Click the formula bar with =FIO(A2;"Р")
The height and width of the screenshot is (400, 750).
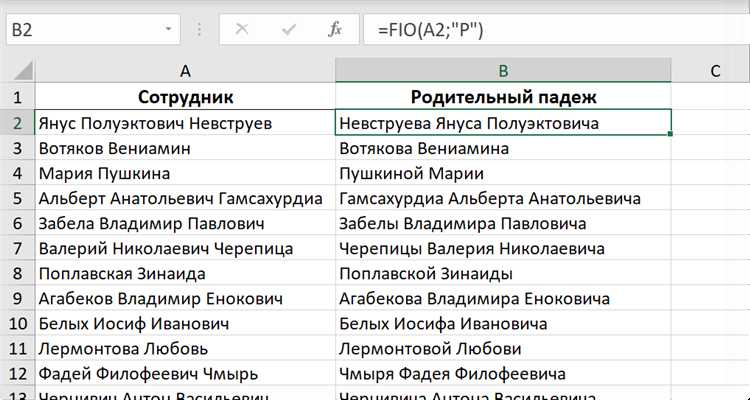(x=557, y=30)
